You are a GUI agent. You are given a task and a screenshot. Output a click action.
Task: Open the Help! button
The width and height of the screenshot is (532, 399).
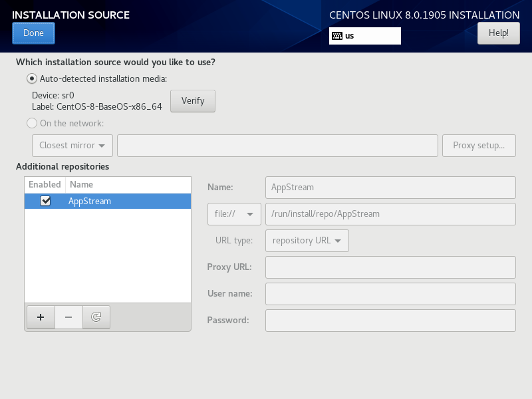498,33
